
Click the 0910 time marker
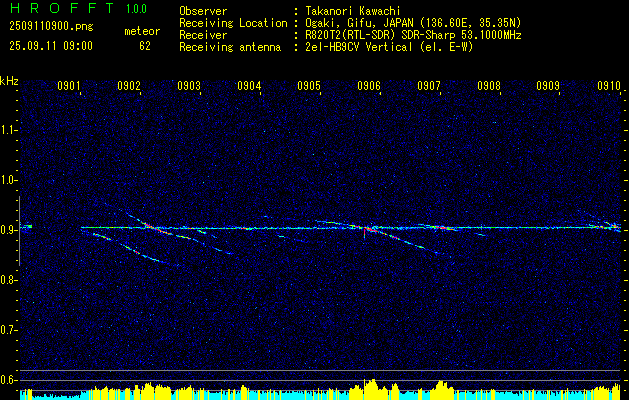[x=609, y=85]
